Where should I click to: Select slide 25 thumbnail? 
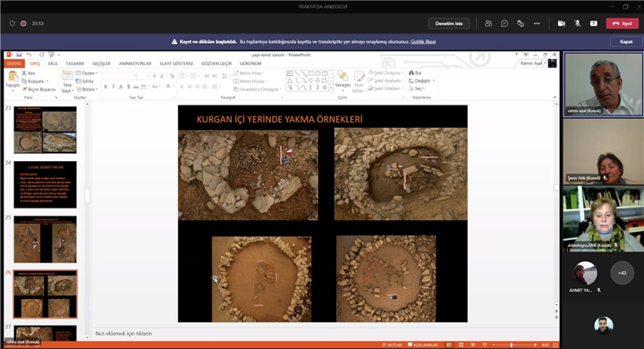click(x=46, y=239)
